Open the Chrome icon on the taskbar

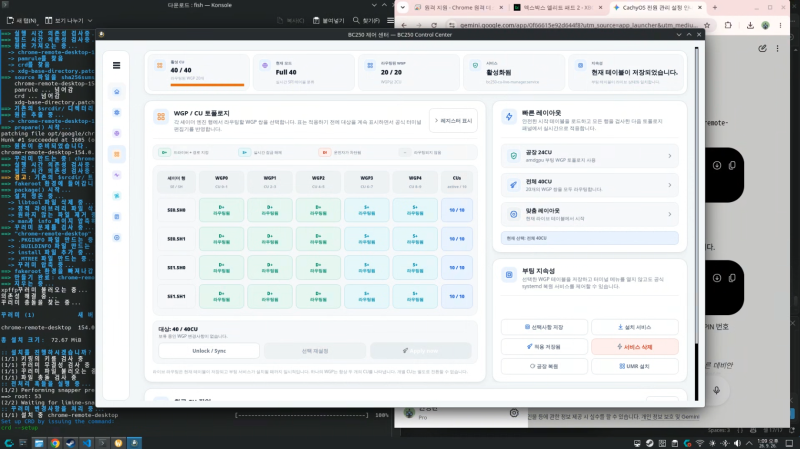pyautogui.click(x=55, y=443)
